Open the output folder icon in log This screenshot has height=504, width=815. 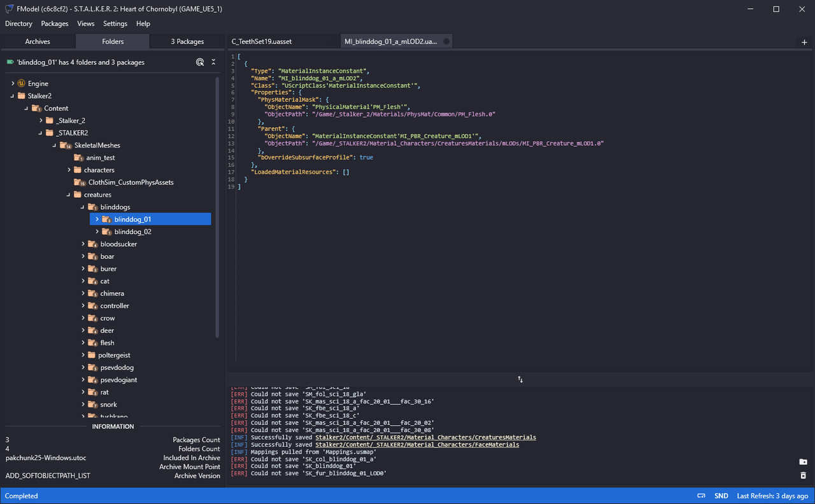pyautogui.click(x=803, y=462)
